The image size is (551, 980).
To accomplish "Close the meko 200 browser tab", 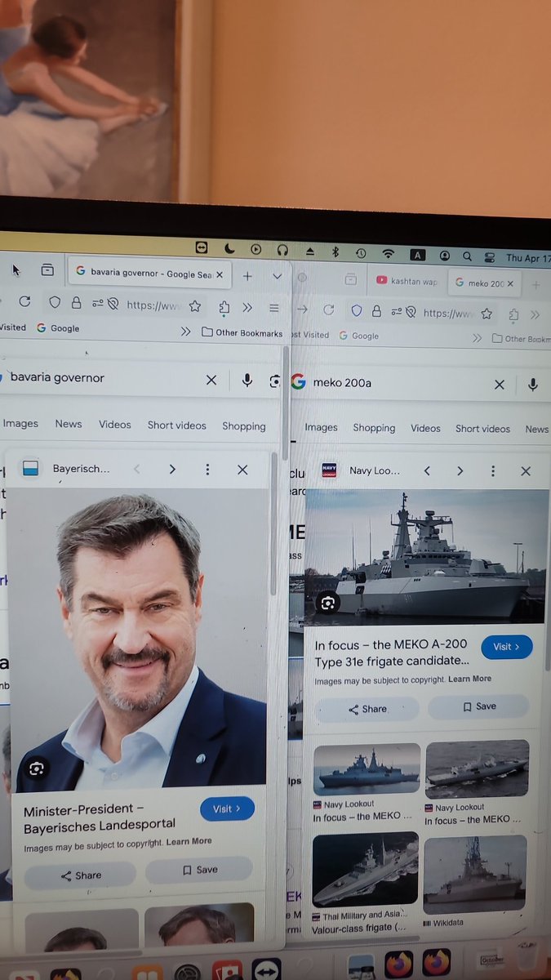I will click(511, 284).
